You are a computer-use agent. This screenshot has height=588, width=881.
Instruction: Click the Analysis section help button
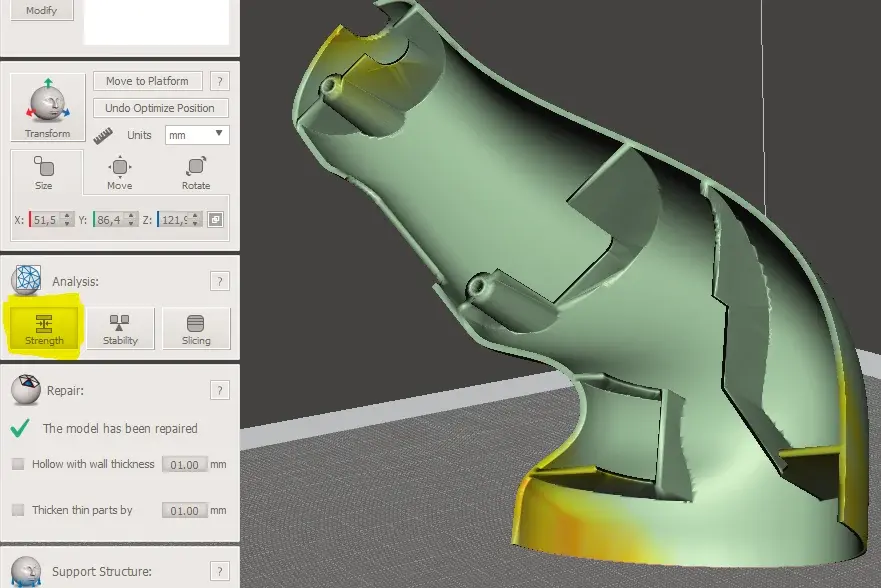(220, 282)
